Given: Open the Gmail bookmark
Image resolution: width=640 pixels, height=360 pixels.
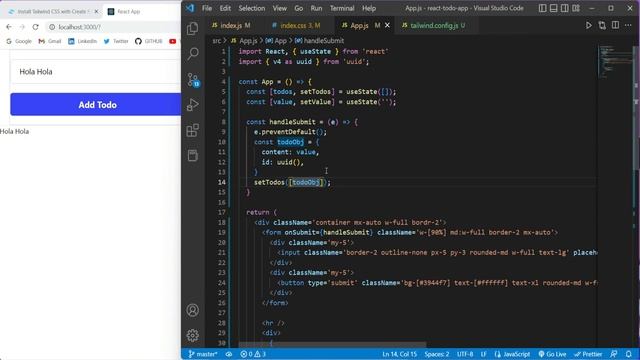Looking at the screenshot, I should [50, 41].
